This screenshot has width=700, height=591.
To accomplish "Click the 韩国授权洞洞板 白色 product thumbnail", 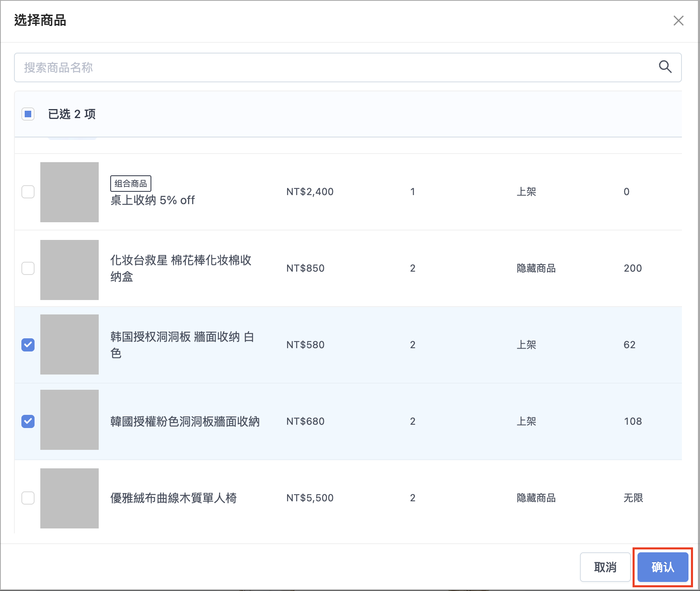I will tap(70, 344).
